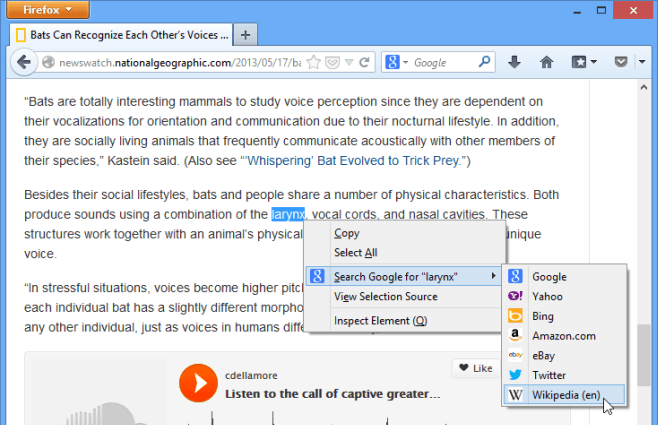Click the vertical scrollbar thumb

pos(644,355)
